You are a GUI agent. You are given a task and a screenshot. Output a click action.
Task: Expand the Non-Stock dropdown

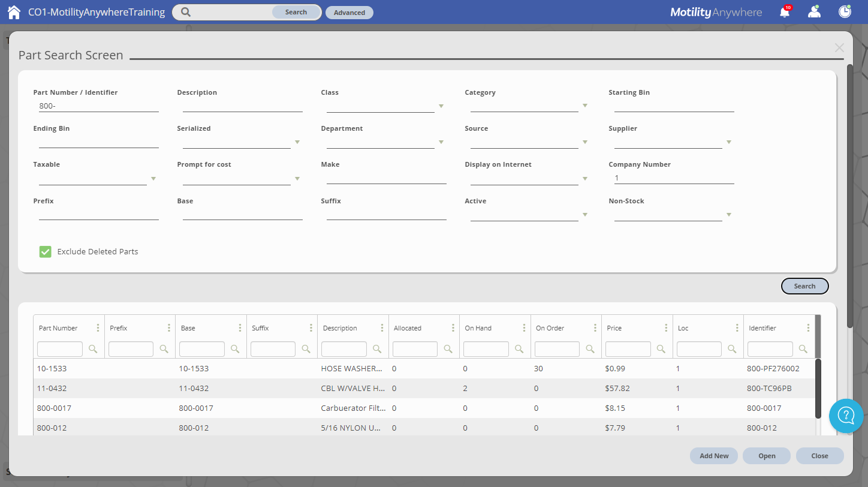[728, 215]
